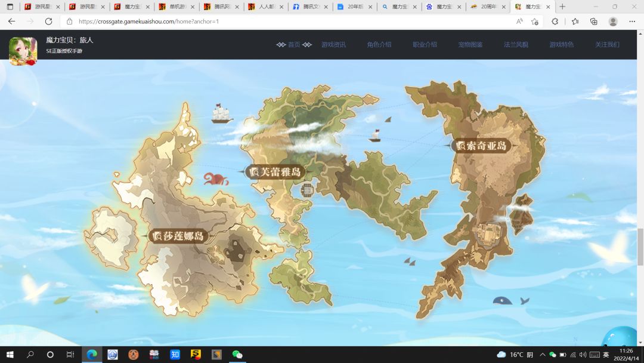
Task: Click the large sailing ship near 莎莲娜岛
Action: point(221,113)
